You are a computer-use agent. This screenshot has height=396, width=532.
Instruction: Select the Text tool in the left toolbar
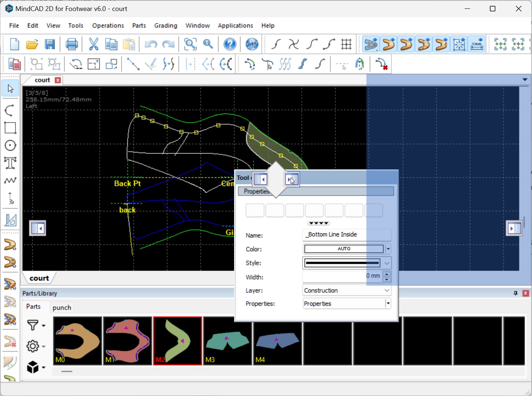pos(10,163)
